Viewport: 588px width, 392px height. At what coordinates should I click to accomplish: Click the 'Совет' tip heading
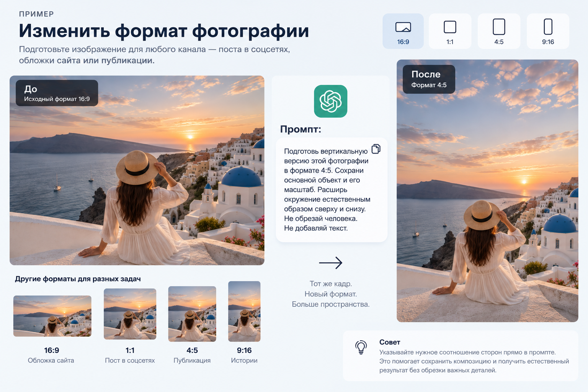tap(390, 342)
